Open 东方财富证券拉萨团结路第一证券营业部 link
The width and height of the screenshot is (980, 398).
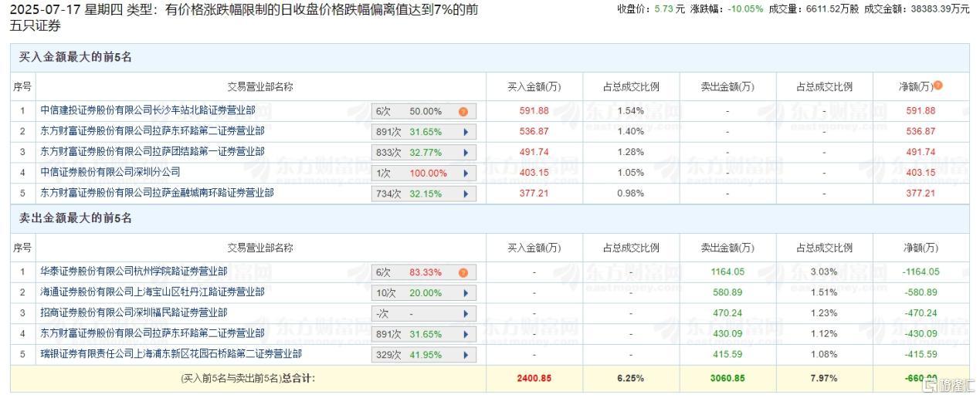tap(152, 152)
